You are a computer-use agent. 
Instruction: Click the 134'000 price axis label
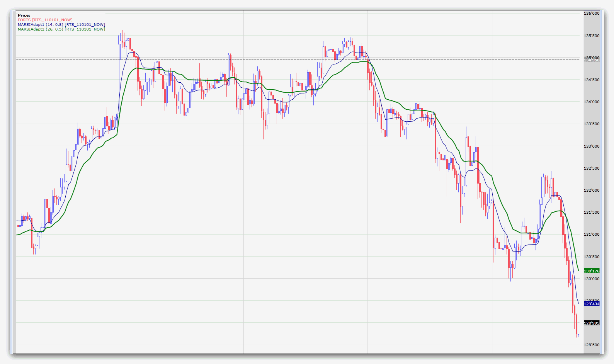592,102
